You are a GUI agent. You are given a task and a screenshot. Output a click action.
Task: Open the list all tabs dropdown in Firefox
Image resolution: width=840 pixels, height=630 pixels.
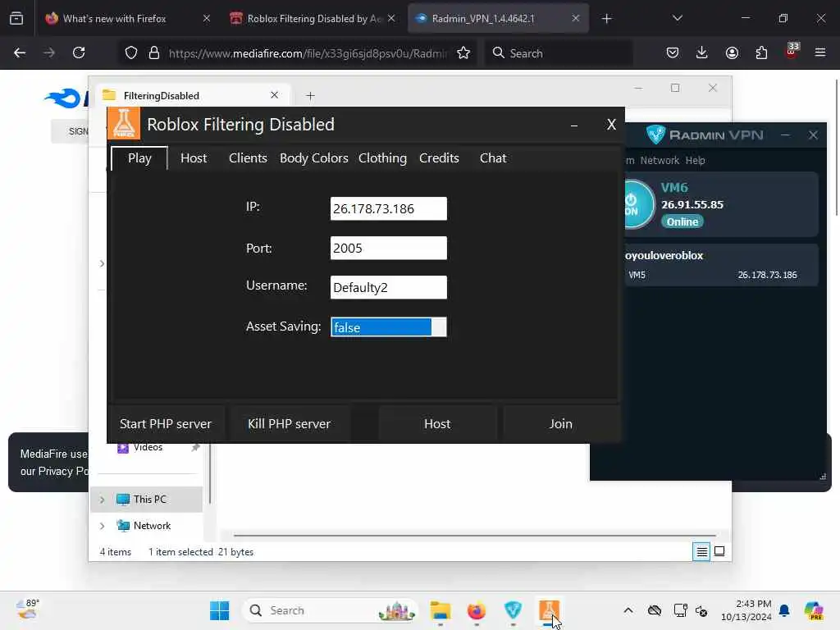click(677, 18)
